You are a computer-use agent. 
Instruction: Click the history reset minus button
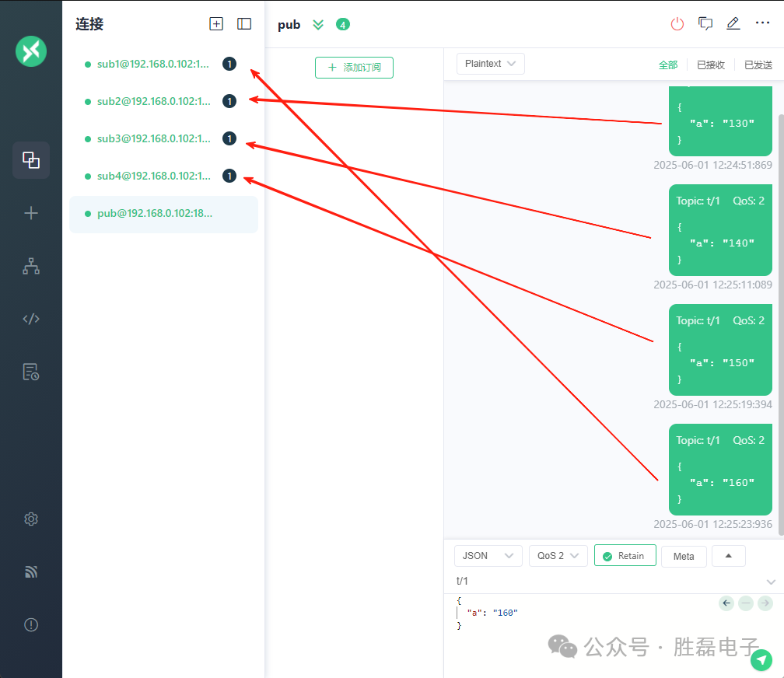[746, 603]
